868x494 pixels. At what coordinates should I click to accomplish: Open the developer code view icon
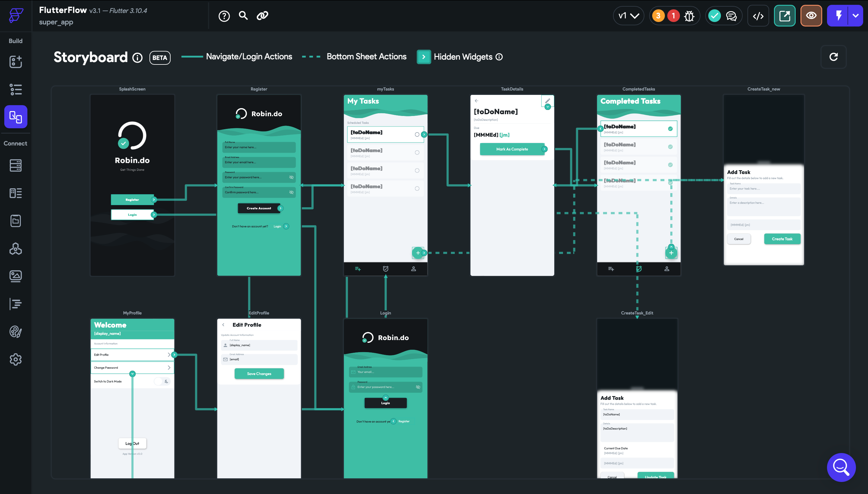758,16
